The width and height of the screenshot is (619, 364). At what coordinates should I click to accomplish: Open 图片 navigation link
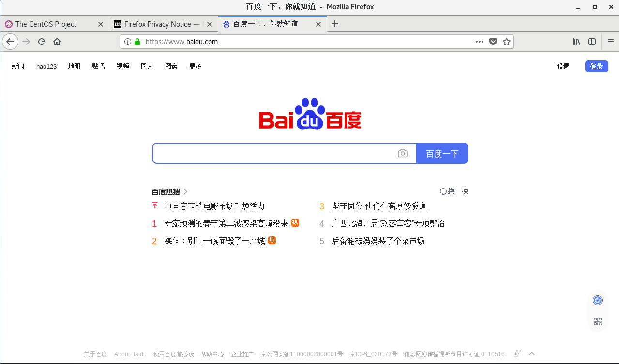(x=147, y=66)
